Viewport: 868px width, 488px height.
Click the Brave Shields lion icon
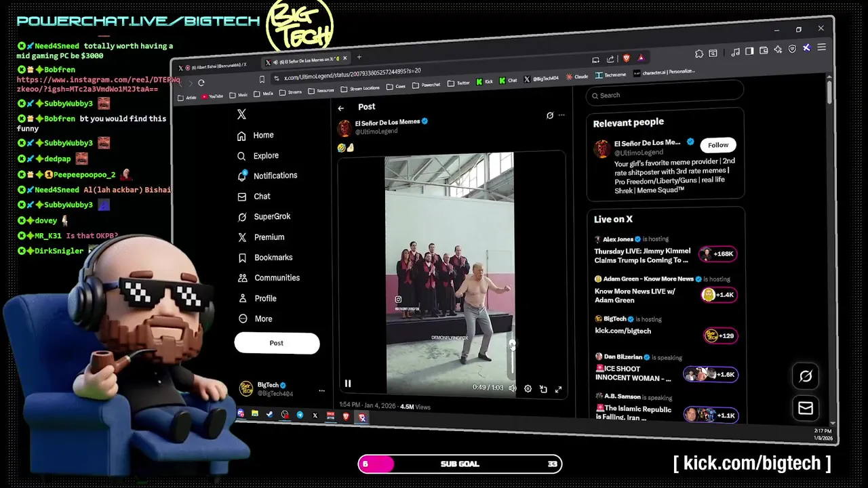pos(626,58)
